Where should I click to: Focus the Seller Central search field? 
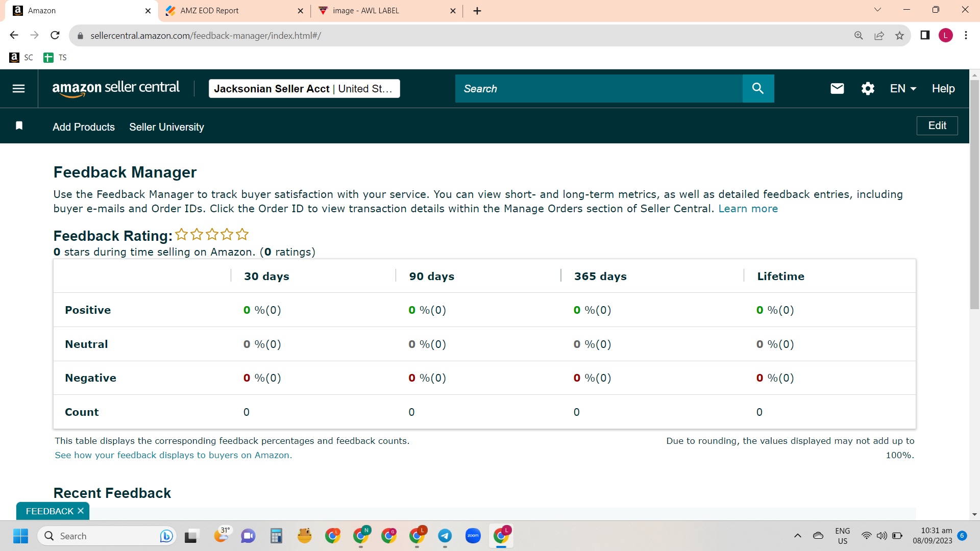click(x=599, y=89)
